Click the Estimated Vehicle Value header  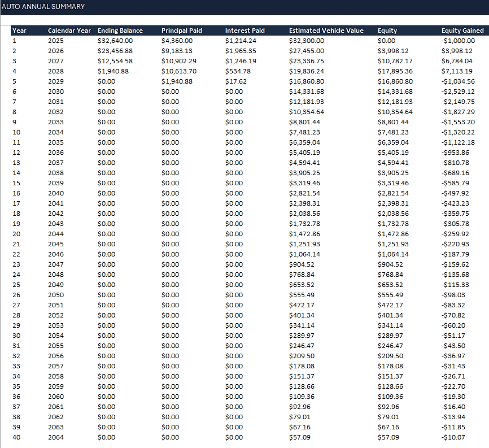pyautogui.click(x=326, y=31)
